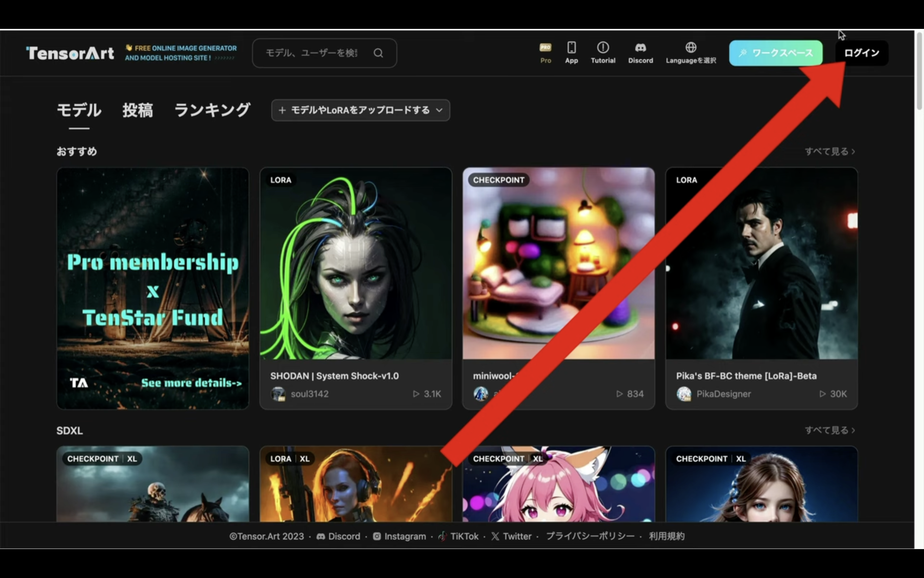The image size is (924, 578).
Task: Click the footer Discord icon
Action: (321, 536)
